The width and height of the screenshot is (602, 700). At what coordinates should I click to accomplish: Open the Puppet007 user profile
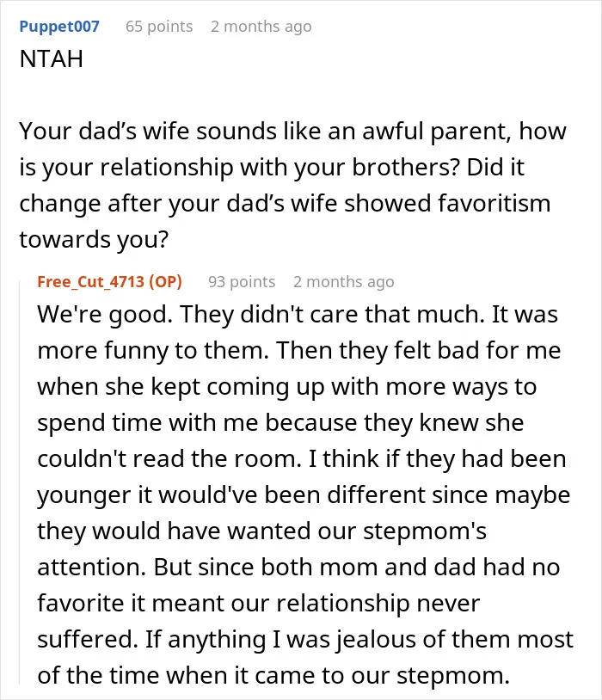59,27
